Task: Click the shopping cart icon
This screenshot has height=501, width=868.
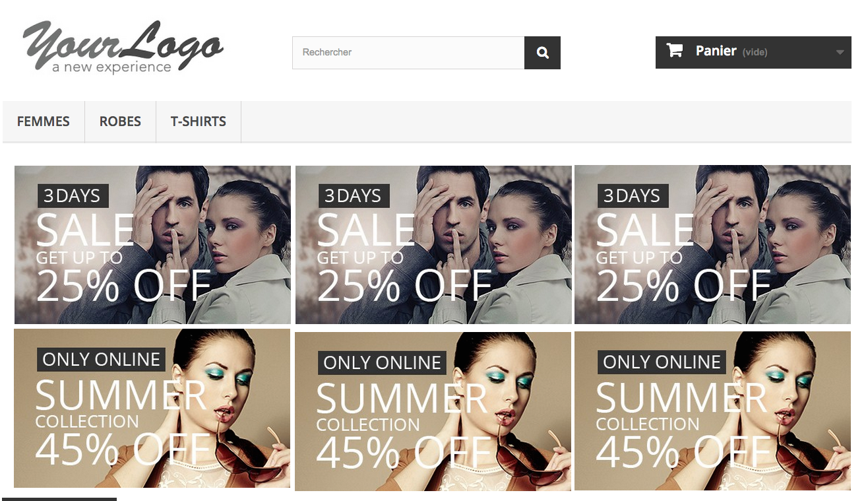Action: click(674, 51)
